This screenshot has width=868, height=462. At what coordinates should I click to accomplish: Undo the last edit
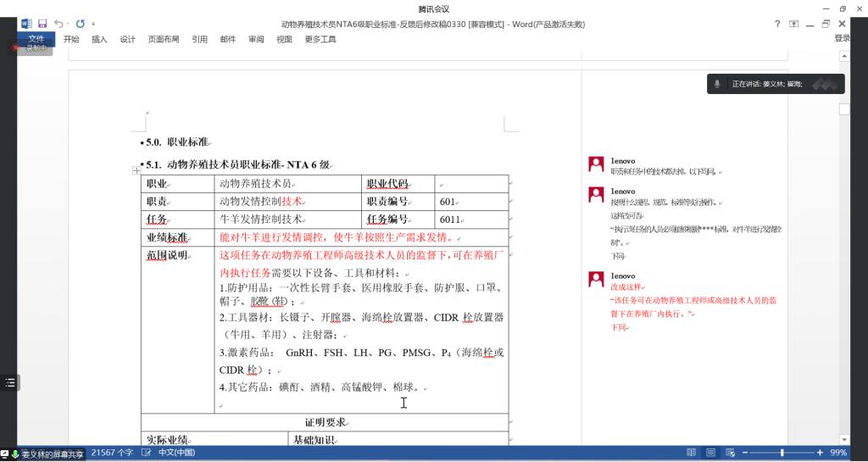pyautogui.click(x=58, y=24)
